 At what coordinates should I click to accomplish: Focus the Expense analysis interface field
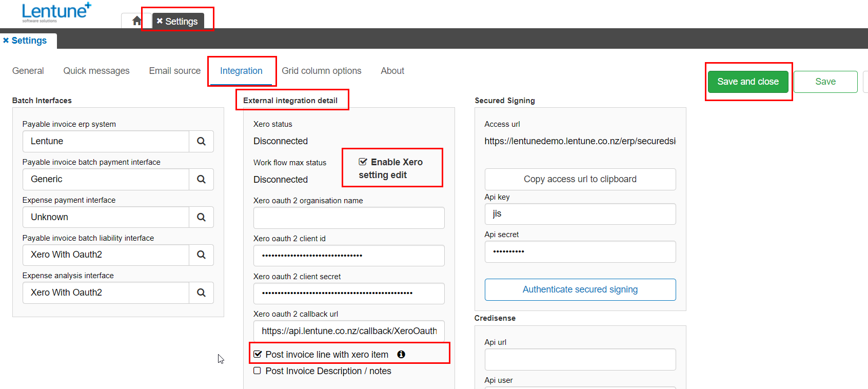pos(106,293)
